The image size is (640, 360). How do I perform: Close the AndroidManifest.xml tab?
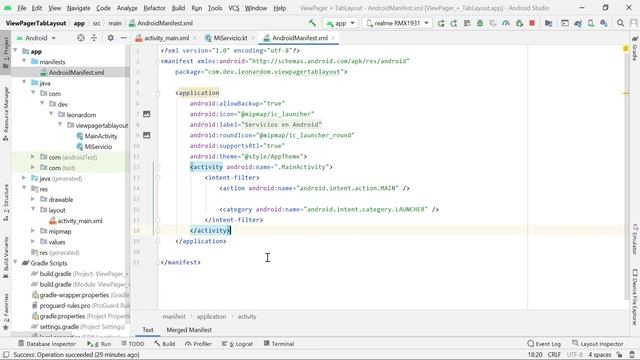coord(333,38)
